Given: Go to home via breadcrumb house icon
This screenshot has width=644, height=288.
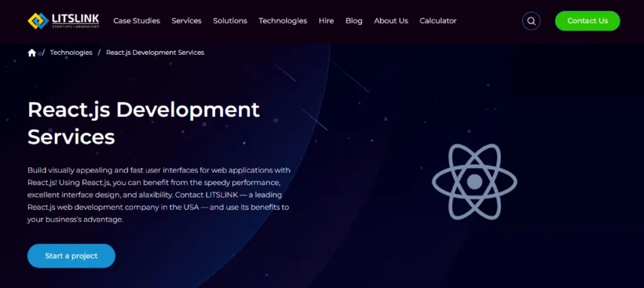Looking at the screenshot, I should click(32, 53).
